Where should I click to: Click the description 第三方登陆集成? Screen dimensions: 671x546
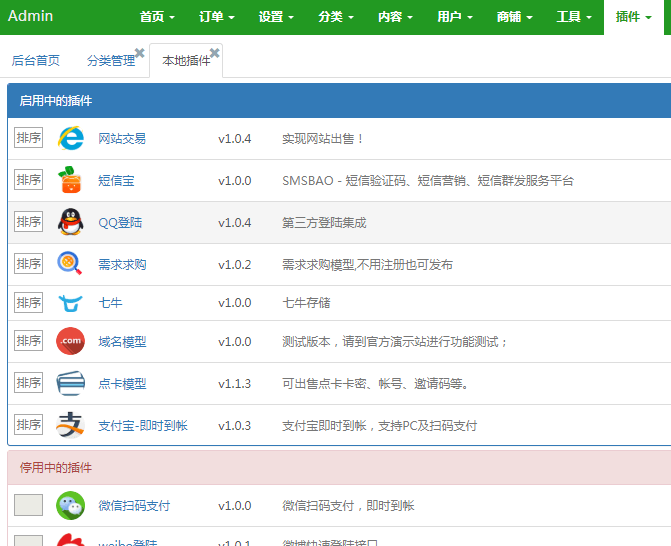pyautogui.click(x=324, y=223)
